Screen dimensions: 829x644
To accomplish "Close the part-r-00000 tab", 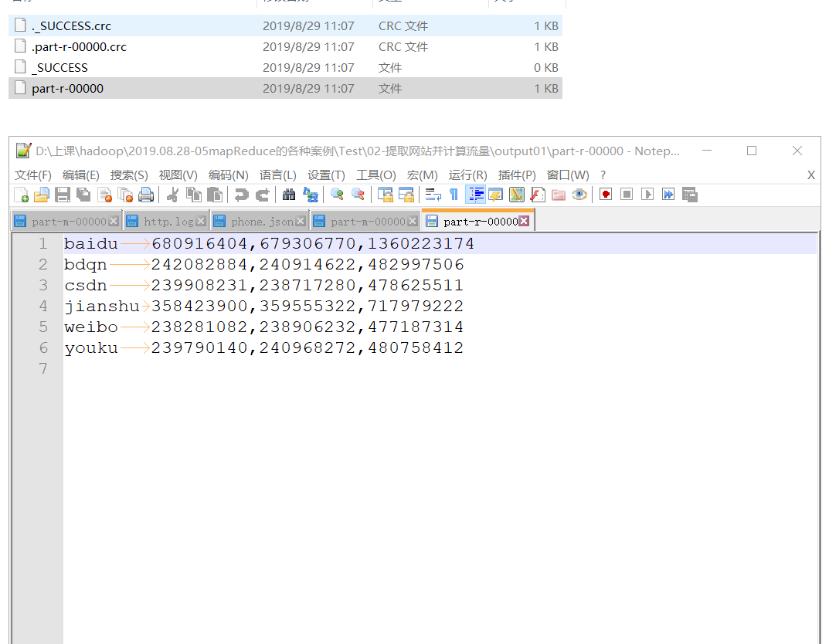I will (524, 222).
